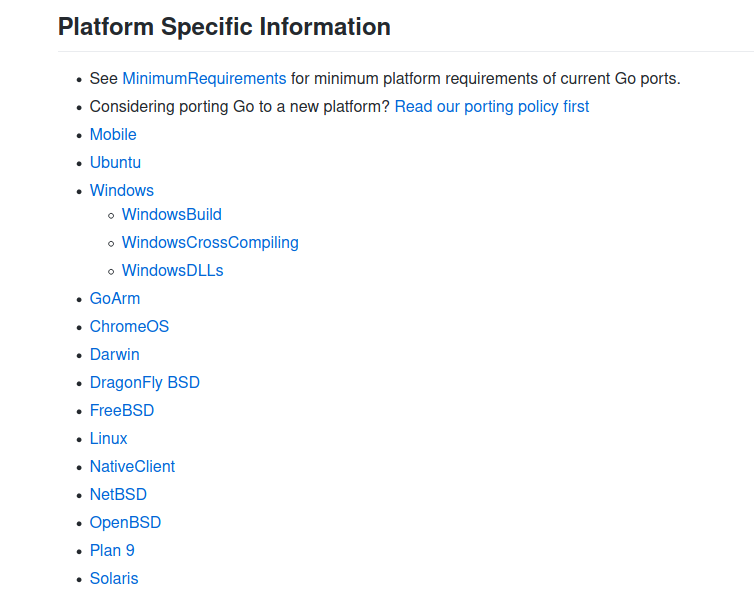The height and width of the screenshot is (604, 754).
Task: Visit the Plan 9 page
Action: coord(112,550)
